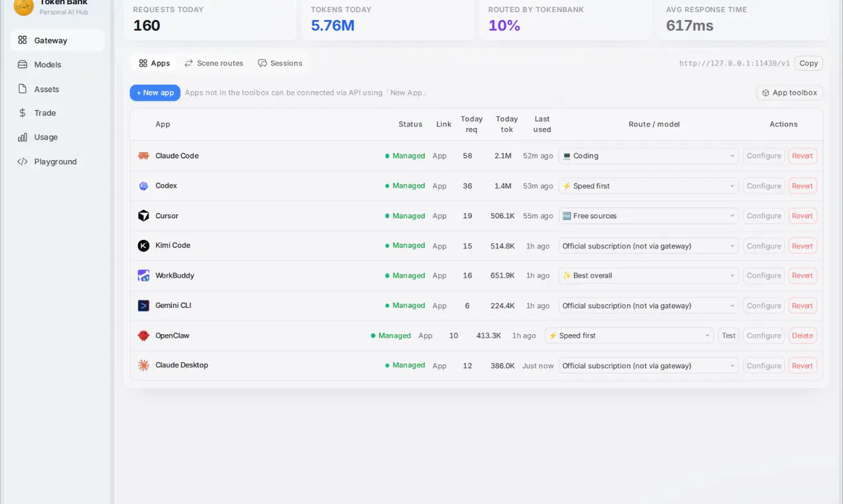Configure the OpenClaw app
Screen dimensions: 843x504
point(764,336)
